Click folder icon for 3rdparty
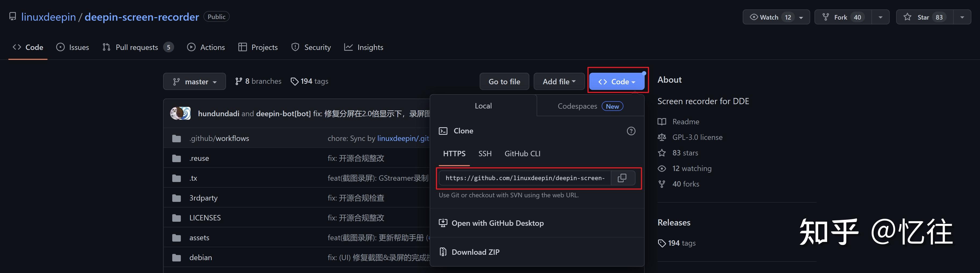This screenshot has height=273, width=980. click(177, 198)
